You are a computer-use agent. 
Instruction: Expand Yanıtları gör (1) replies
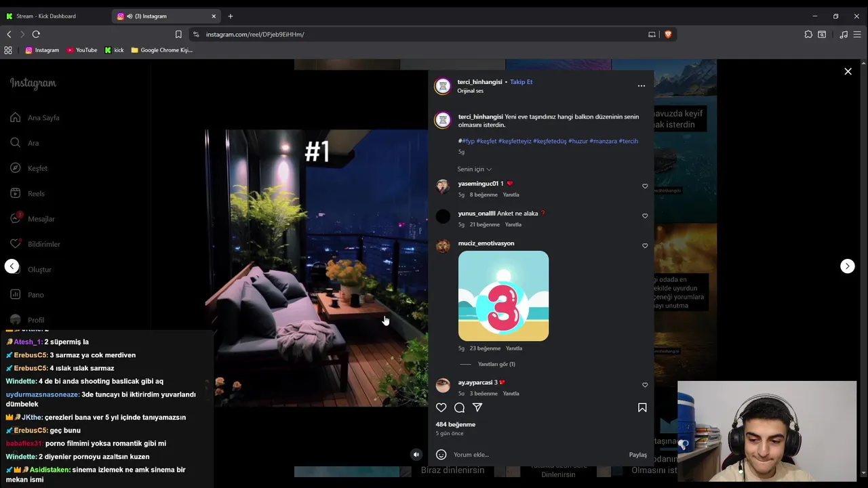(496, 365)
